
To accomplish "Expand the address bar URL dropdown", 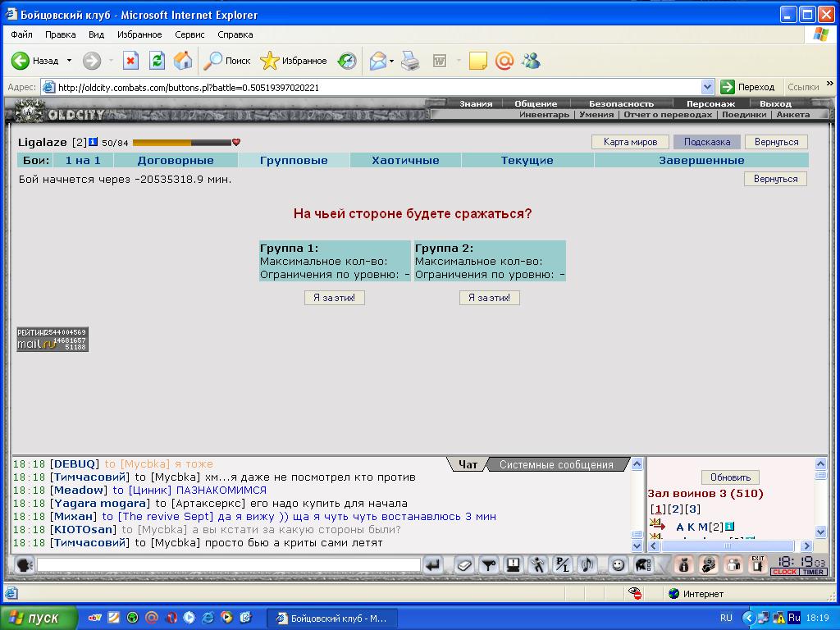I will (x=707, y=87).
